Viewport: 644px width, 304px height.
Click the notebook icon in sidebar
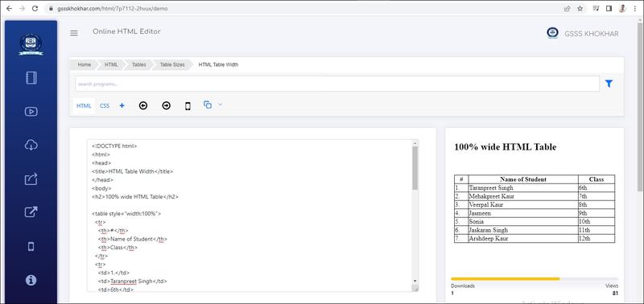click(x=31, y=78)
